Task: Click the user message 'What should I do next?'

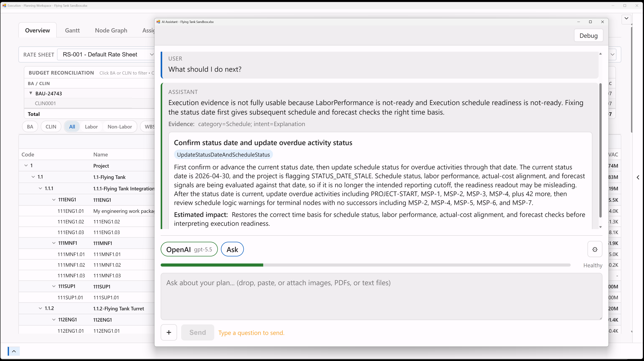Action: [x=205, y=69]
